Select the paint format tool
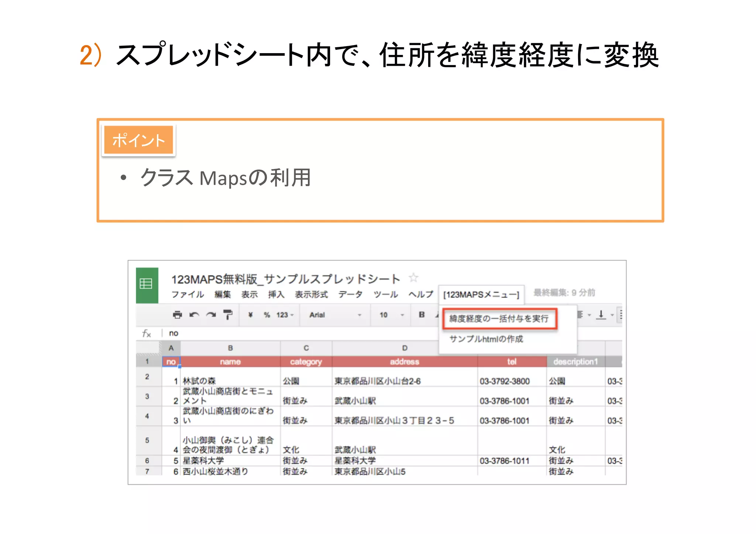This screenshot has height=534, width=756. (x=228, y=315)
